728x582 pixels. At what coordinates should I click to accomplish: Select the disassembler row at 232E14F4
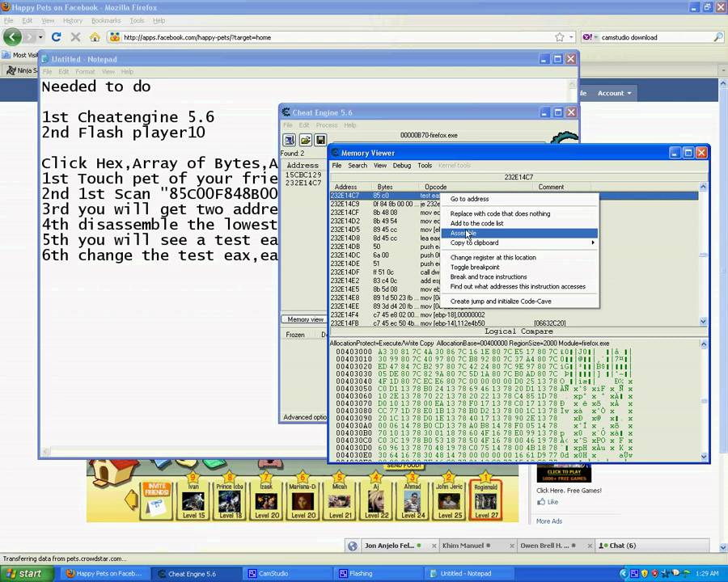point(514,314)
